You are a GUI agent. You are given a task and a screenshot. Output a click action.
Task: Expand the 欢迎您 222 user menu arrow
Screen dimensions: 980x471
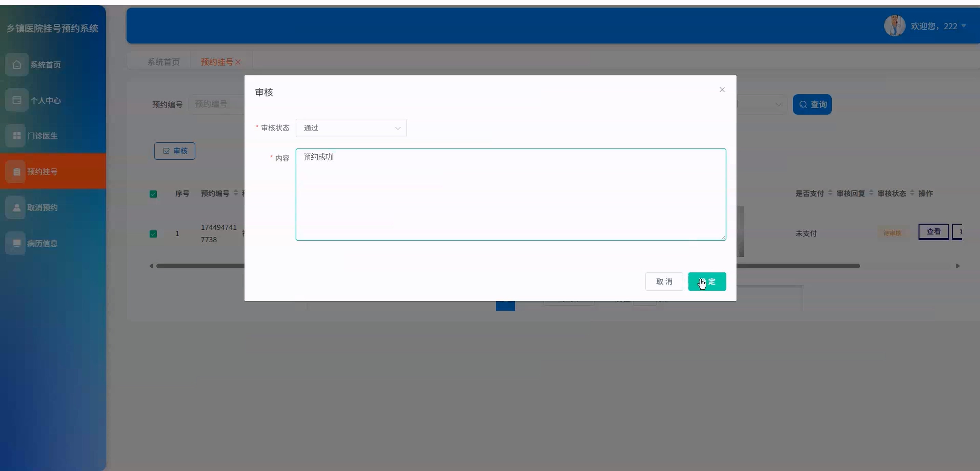click(964, 26)
